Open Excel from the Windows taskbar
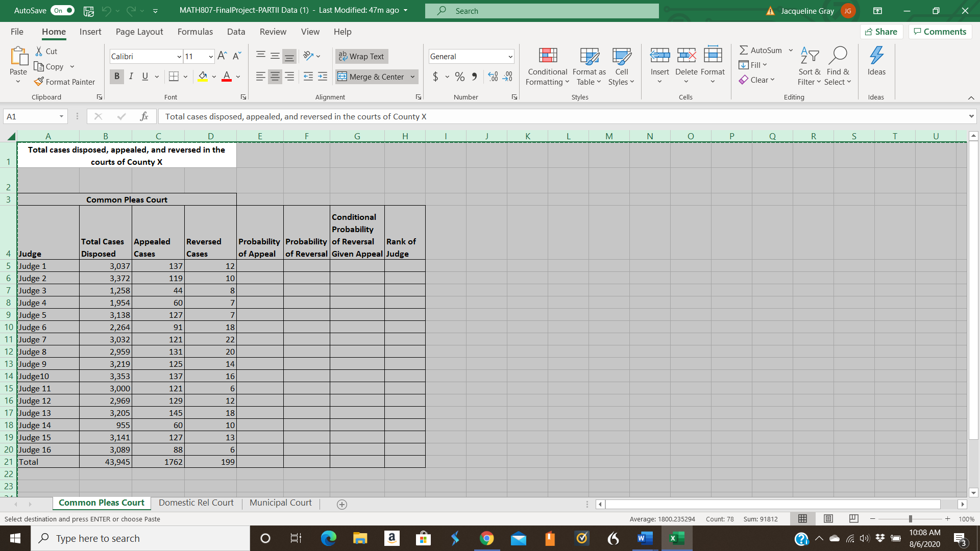 (x=677, y=538)
